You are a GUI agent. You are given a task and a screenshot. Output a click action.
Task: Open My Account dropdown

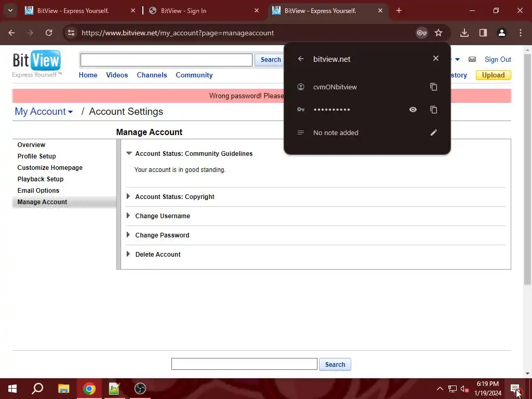pos(44,112)
